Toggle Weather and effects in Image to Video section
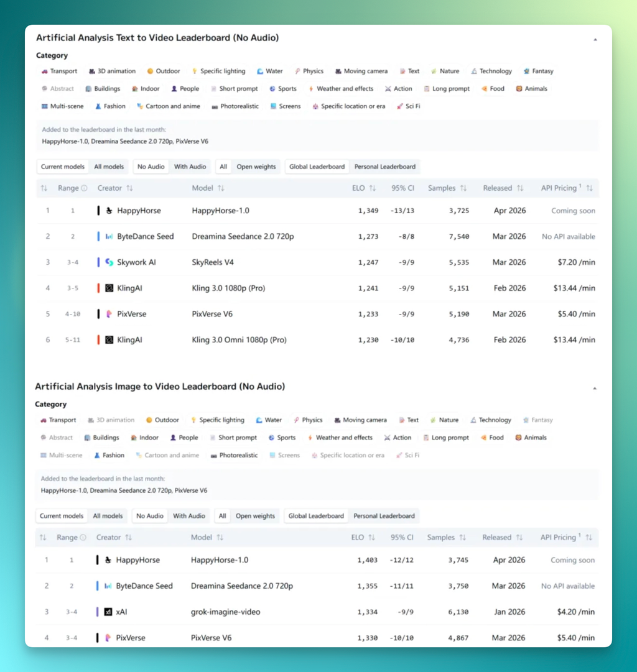The height and width of the screenshot is (672, 637). click(340, 438)
